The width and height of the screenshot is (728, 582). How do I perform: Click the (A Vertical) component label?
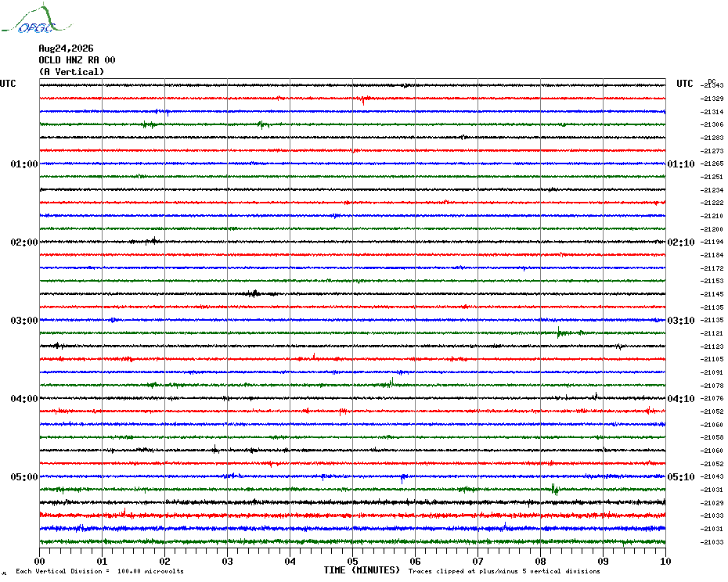click(x=71, y=72)
